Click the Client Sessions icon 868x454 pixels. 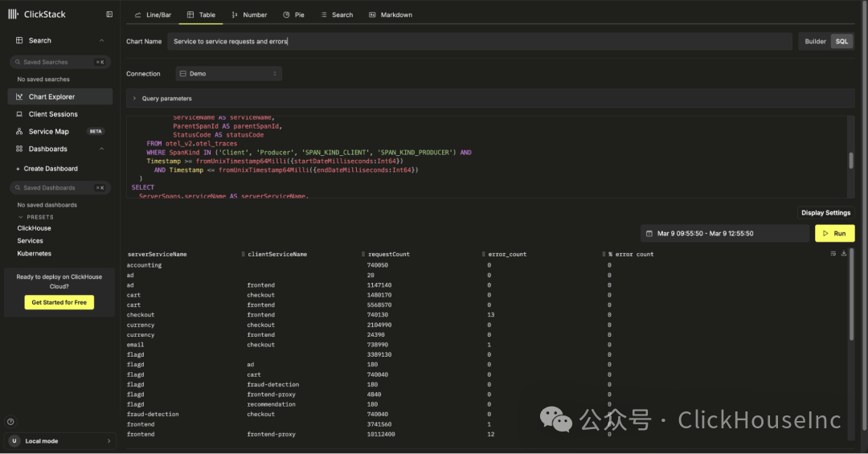[19, 114]
